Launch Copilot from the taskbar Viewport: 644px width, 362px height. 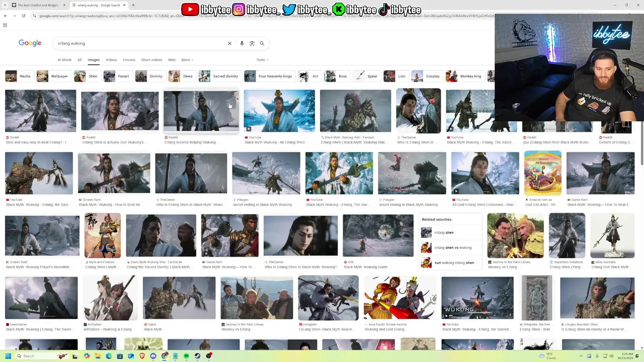click(87, 356)
